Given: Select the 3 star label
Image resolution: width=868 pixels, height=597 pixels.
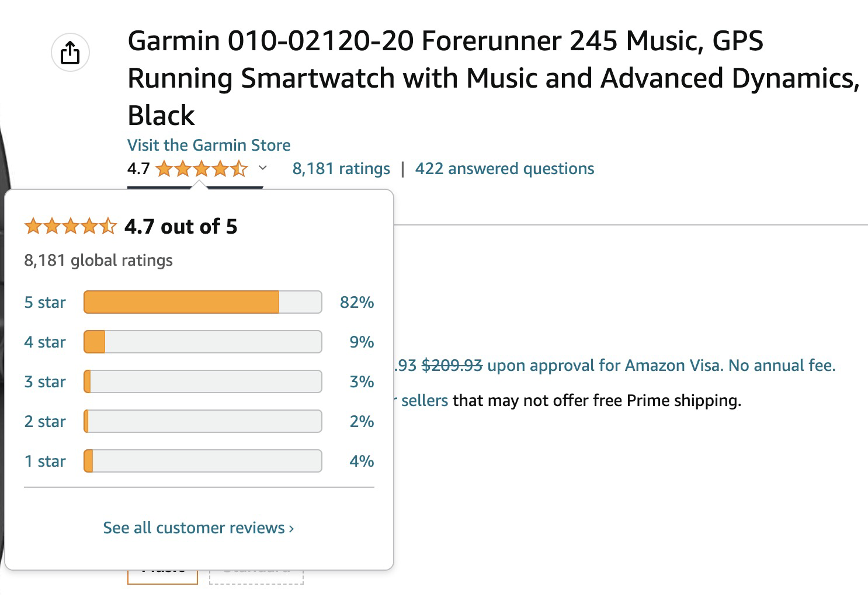Looking at the screenshot, I should pos(45,381).
